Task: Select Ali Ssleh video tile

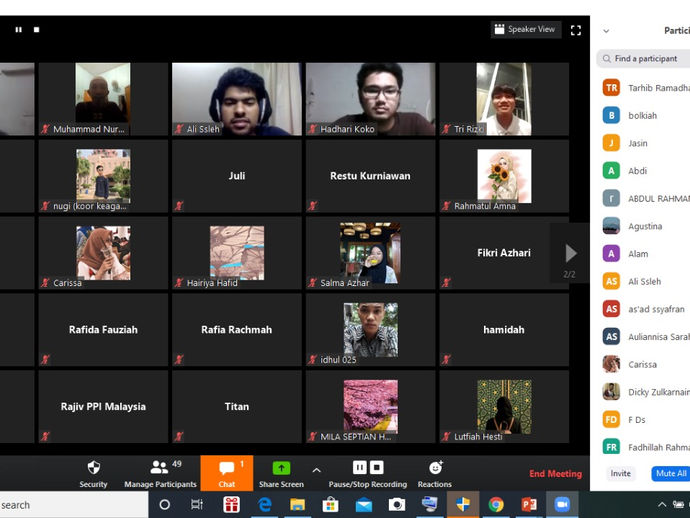Action: coord(237,99)
